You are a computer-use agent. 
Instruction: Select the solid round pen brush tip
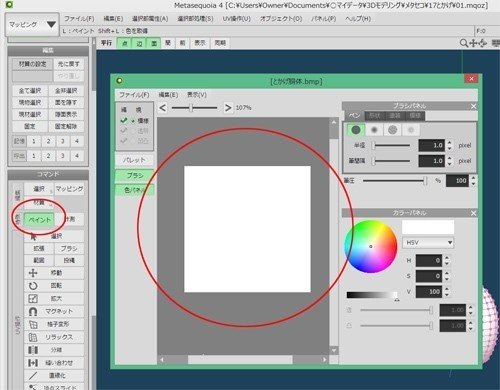click(356, 130)
